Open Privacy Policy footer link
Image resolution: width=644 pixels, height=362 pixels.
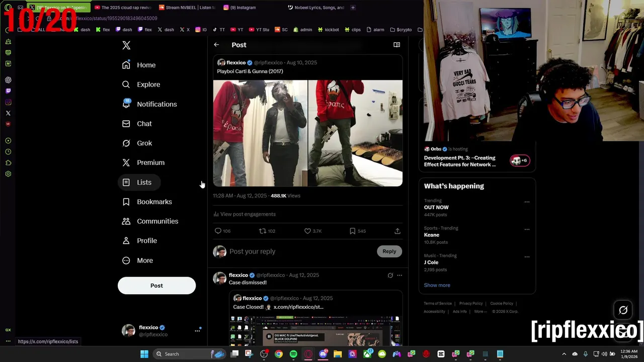471,304
